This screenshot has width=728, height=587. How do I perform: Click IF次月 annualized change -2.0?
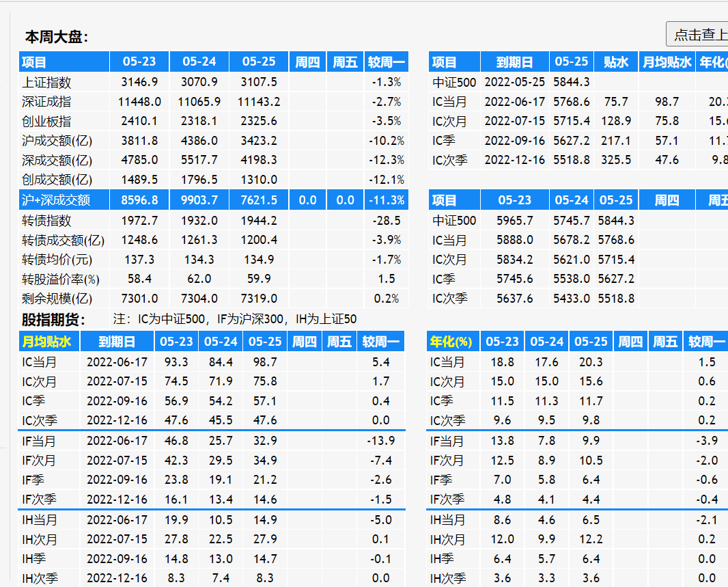pyautogui.click(x=707, y=460)
